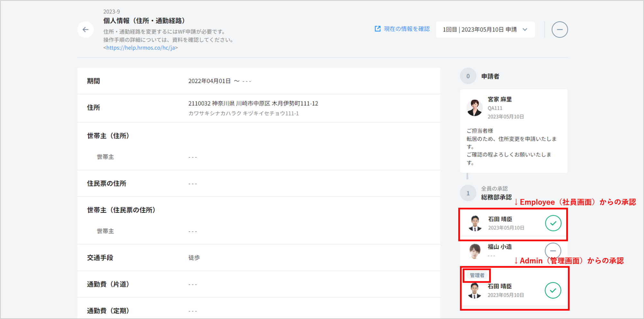The height and width of the screenshot is (319, 644).
Task: Click the external link icon beside 現在の情報を確認
Action: point(378,29)
